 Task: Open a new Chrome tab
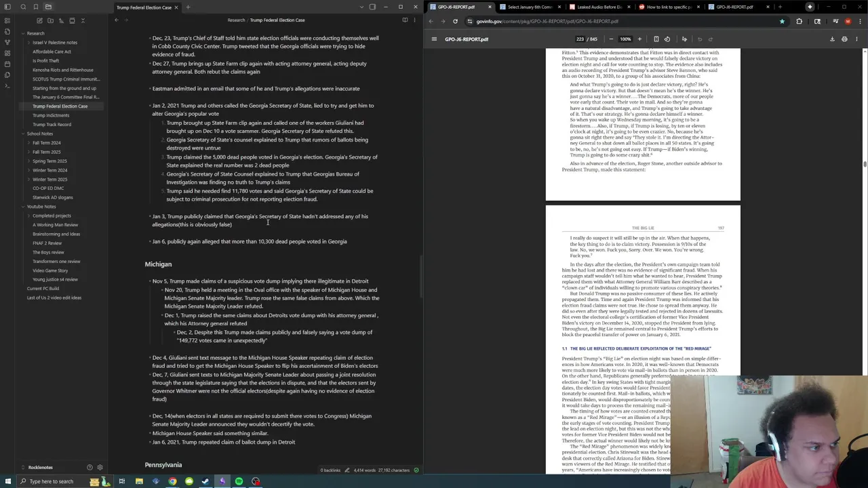point(780,7)
